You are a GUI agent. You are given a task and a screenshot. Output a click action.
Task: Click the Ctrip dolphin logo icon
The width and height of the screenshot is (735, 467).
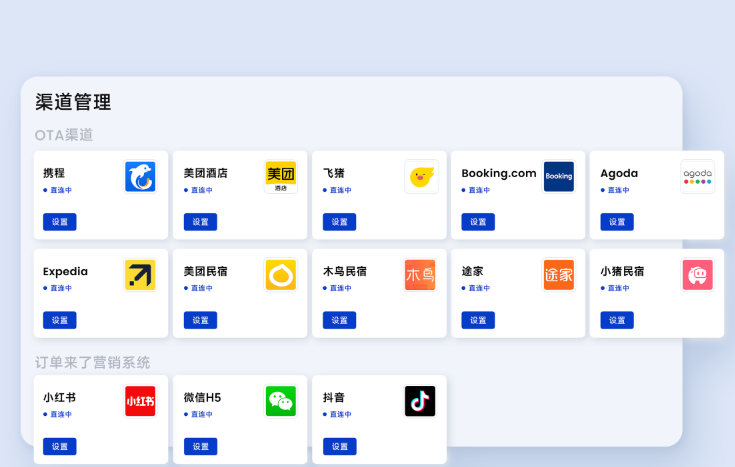click(x=140, y=177)
